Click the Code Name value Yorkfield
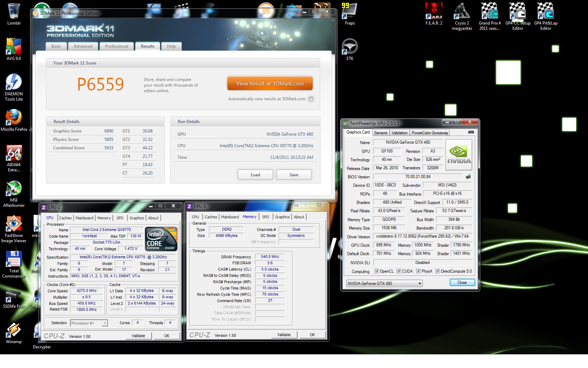 click(89, 236)
